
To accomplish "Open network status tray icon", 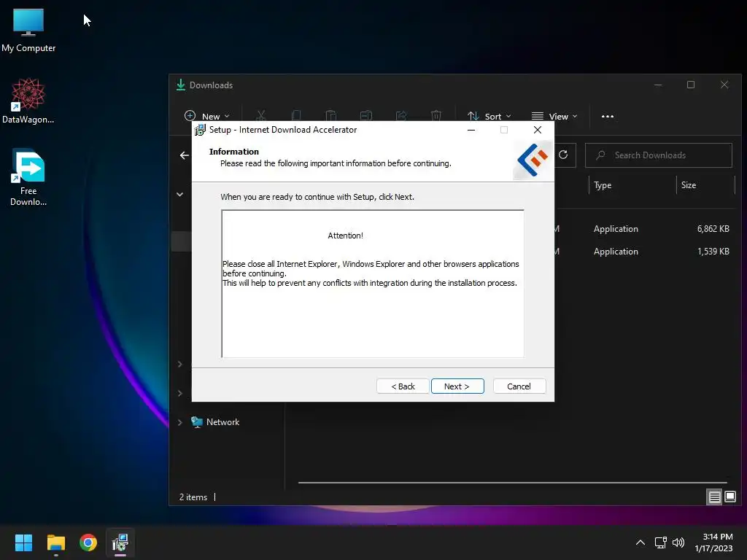I will point(661,542).
